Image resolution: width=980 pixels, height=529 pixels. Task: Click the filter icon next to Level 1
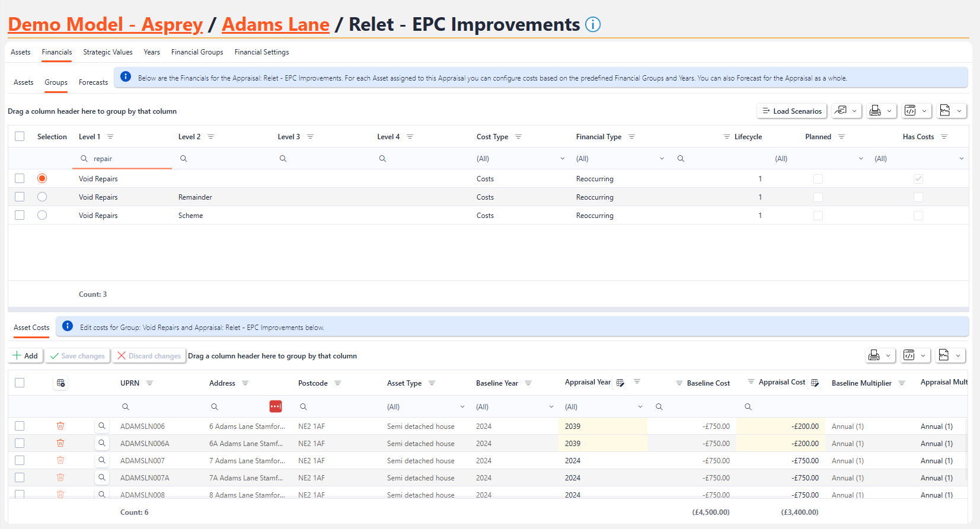pos(110,137)
